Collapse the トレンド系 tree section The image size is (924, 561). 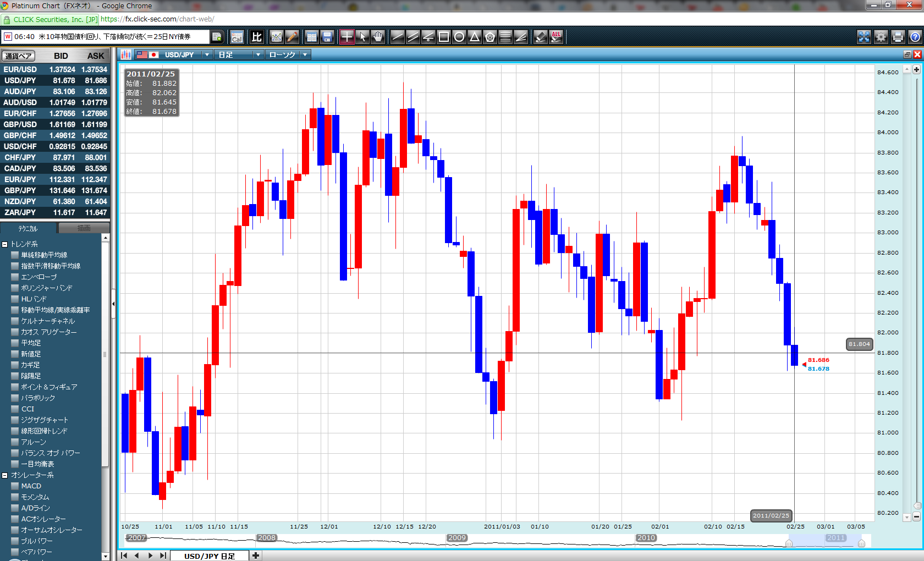pos(5,244)
